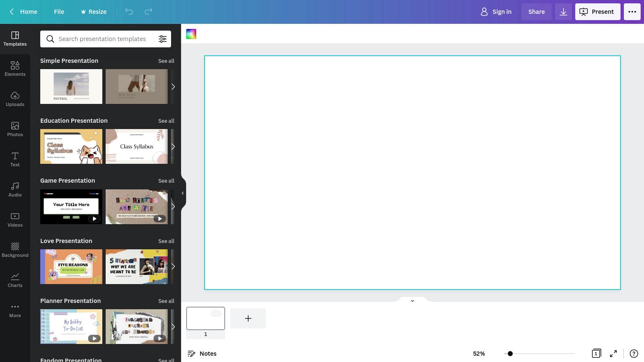644x362 pixels.
Task: See all Planner Presentation templates
Action: point(166,301)
